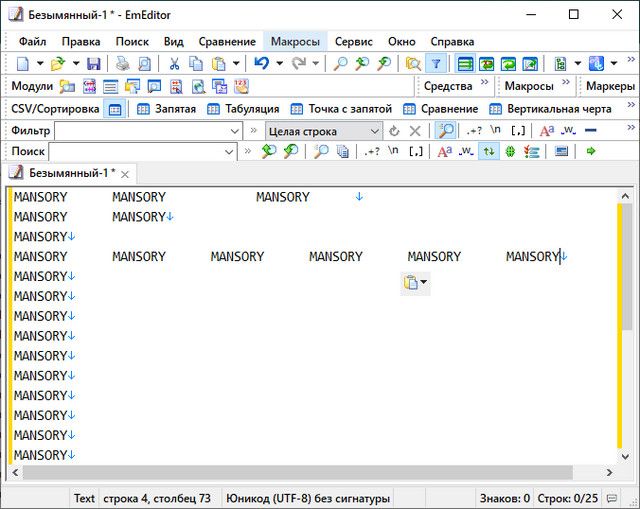640x509 pixels.
Task: Click the green arrow icon on Search bar
Action: point(591,151)
